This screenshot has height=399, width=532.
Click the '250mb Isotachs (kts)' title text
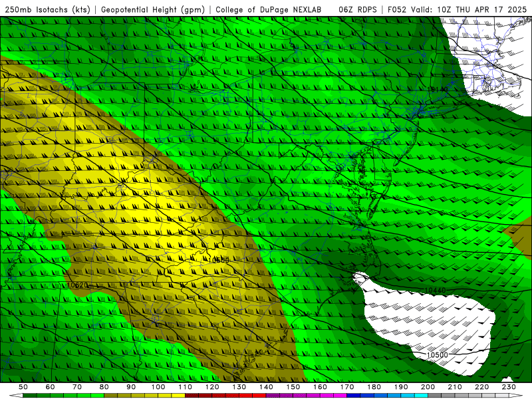point(47,9)
